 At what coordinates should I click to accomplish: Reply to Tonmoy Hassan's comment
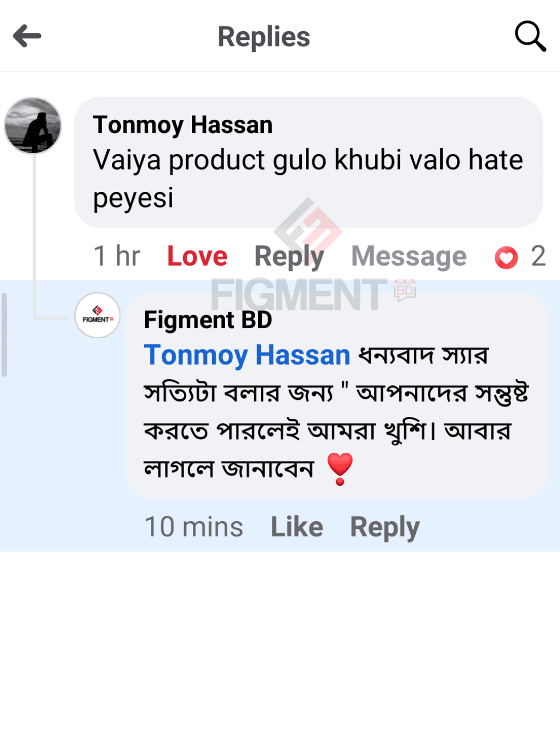(x=289, y=256)
